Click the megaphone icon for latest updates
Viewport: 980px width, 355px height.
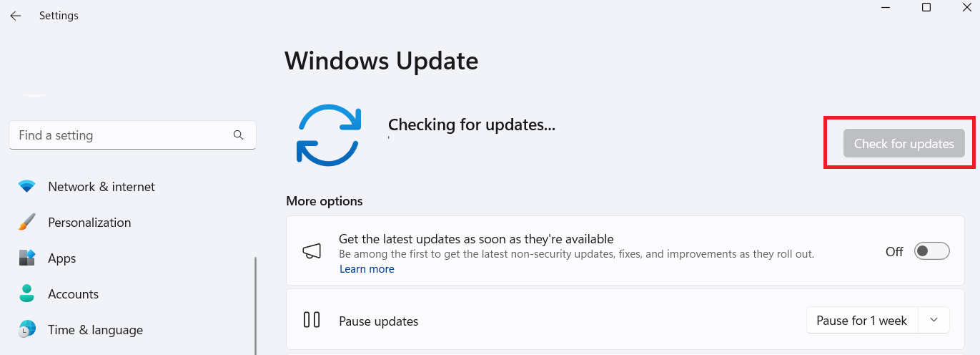312,251
